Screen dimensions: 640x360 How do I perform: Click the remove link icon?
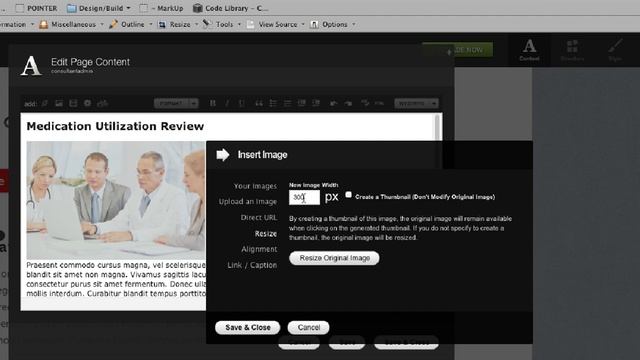[379, 103]
